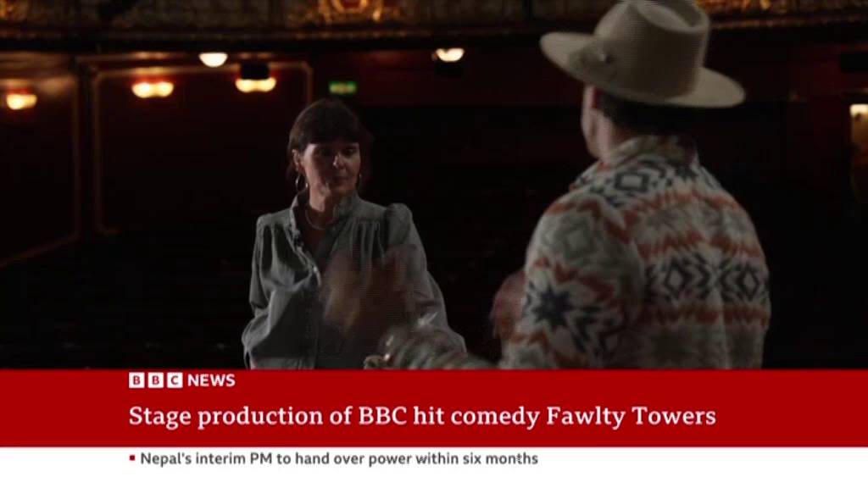Select the Fawlty Towers stage production headline

pyautogui.click(x=422, y=416)
